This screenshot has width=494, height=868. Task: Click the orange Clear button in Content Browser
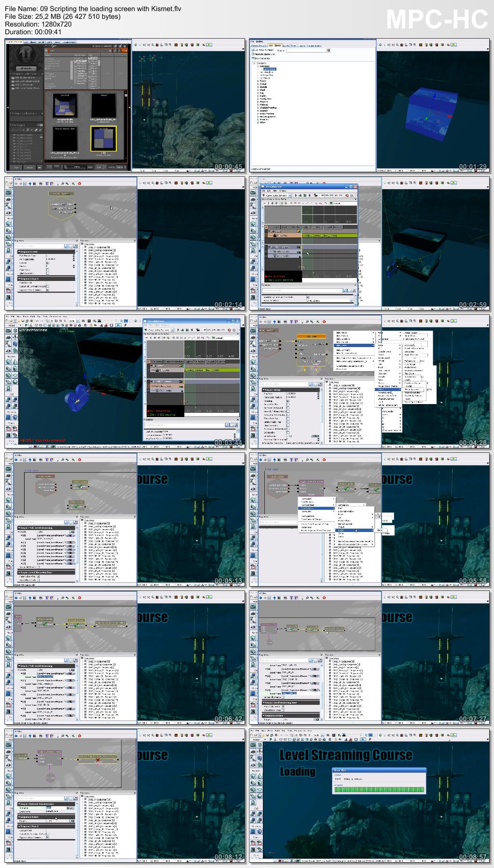124,50
